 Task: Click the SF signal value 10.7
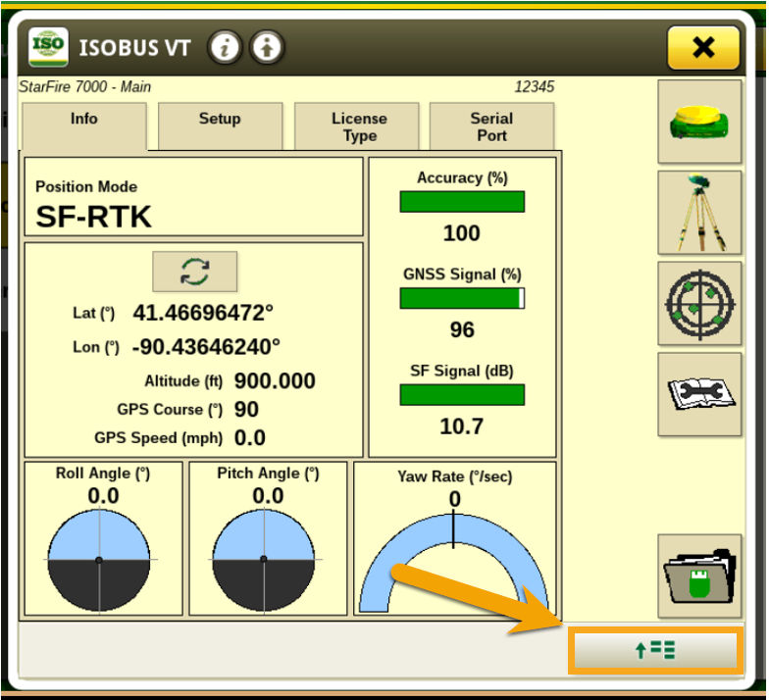[461, 426]
